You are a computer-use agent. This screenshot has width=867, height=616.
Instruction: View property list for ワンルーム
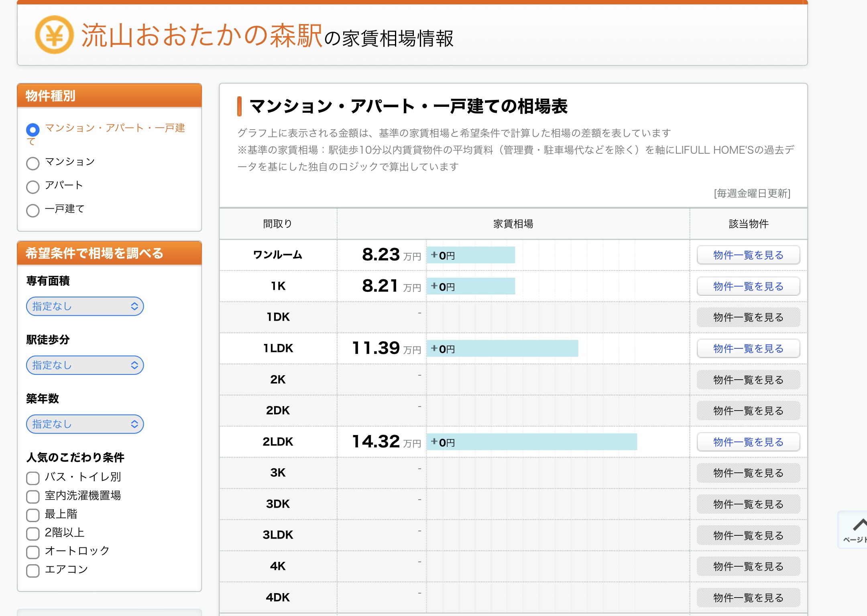point(748,255)
